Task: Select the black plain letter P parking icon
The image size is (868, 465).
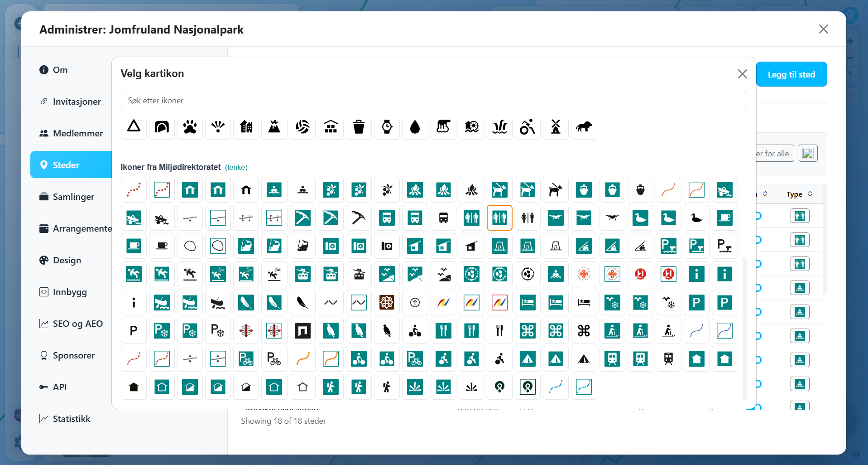Action: (134, 330)
